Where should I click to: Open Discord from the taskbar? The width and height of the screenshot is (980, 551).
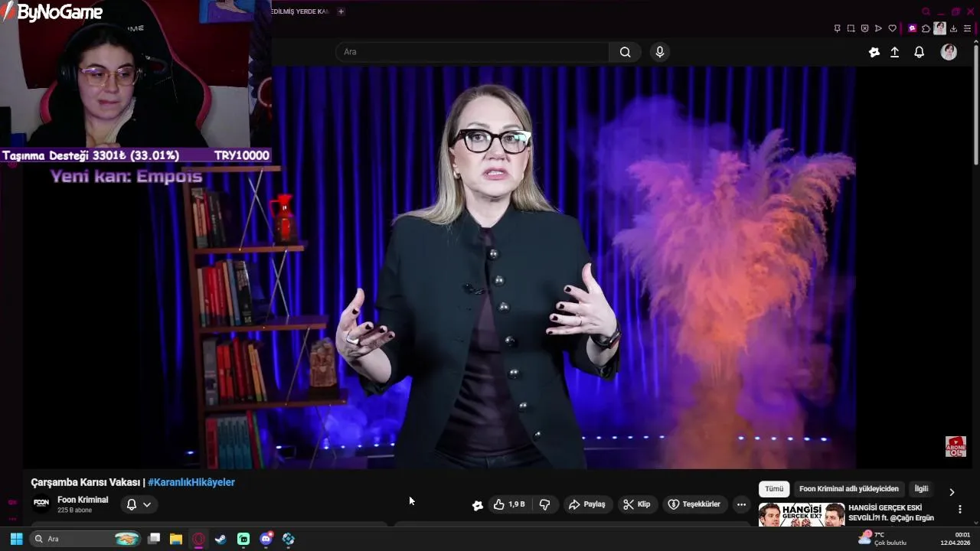click(266, 539)
